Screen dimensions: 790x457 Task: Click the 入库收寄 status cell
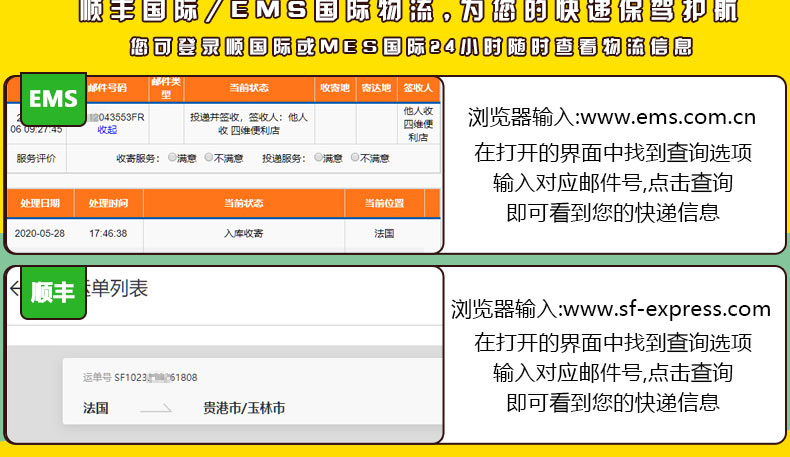point(244,234)
